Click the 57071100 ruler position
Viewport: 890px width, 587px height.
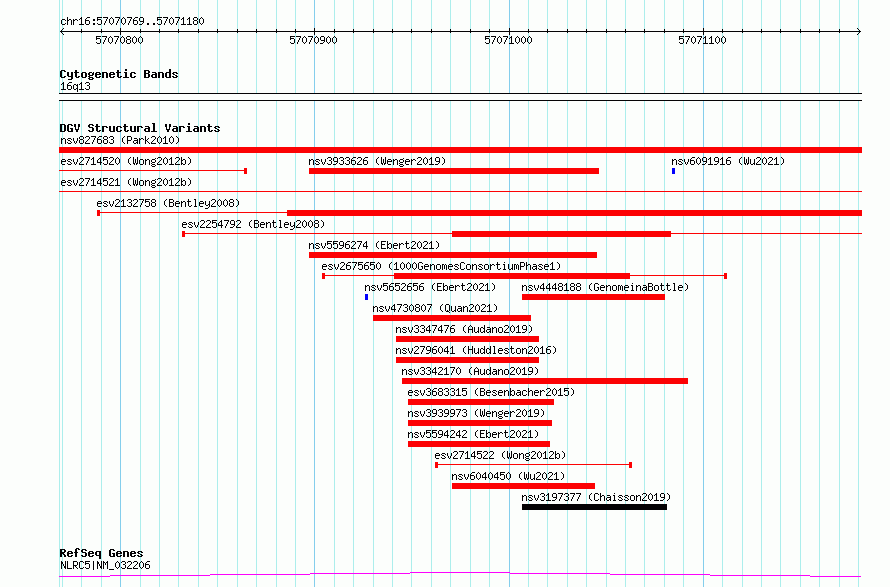pyautogui.click(x=702, y=40)
